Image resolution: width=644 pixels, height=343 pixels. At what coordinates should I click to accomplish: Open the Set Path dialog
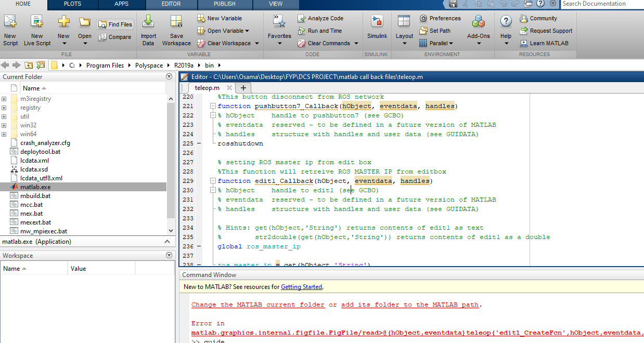point(435,31)
